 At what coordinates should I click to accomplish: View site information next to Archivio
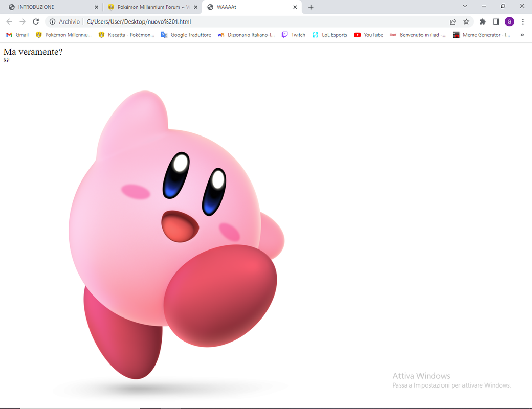point(52,21)
